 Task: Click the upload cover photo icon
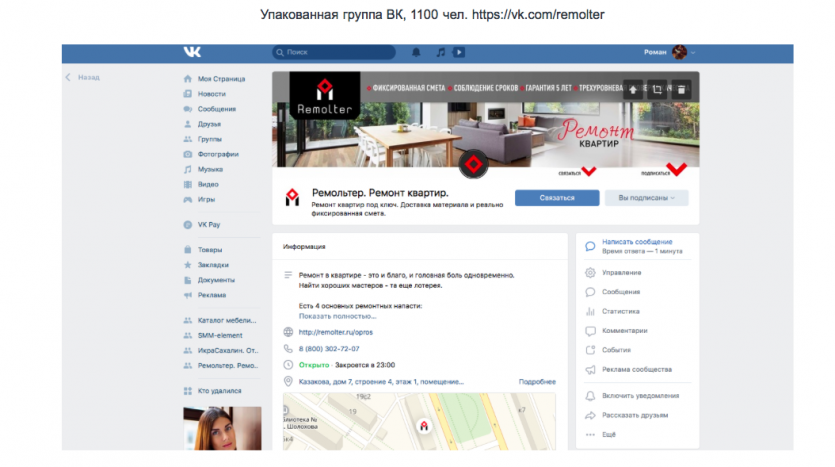click(x=633, y=89)
